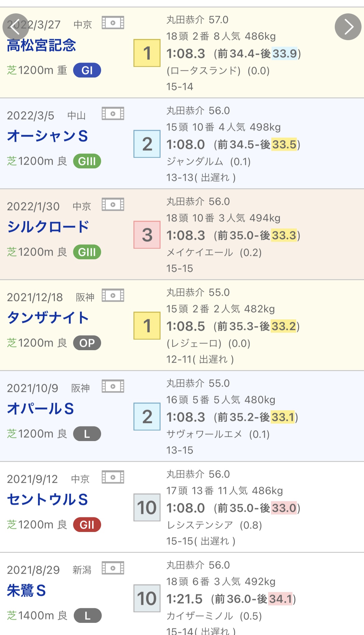This screenshot has height=635, width=364.
Task: Tap video icon for シルクロード race
Action: click(113, 205)
